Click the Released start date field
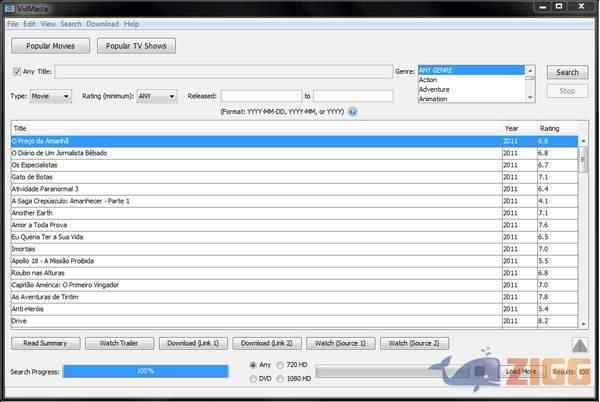The width and height of the screenshot is (600, 402). (x=260, y=96)
